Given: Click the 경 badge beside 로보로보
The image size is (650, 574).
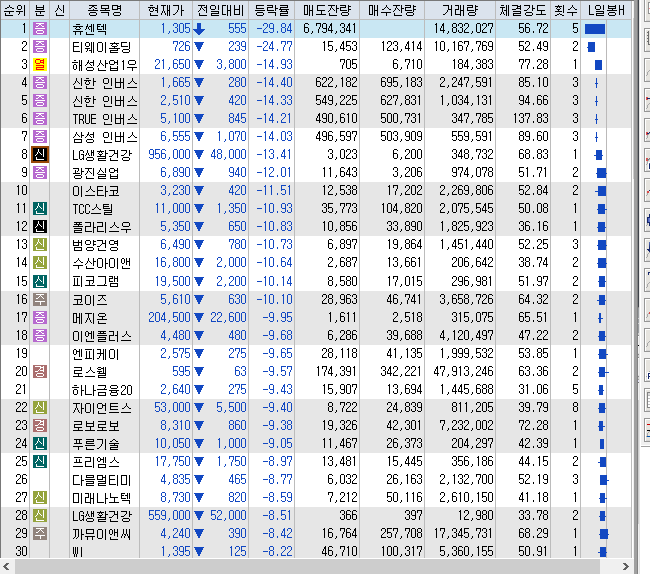Looking at the screenshot, I should (40, 425).
